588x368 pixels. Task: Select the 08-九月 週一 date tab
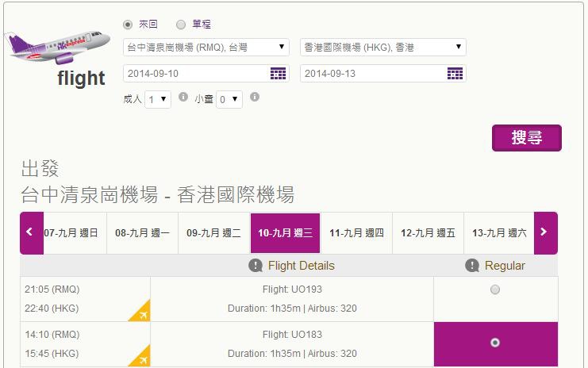[x=143, y=233]
